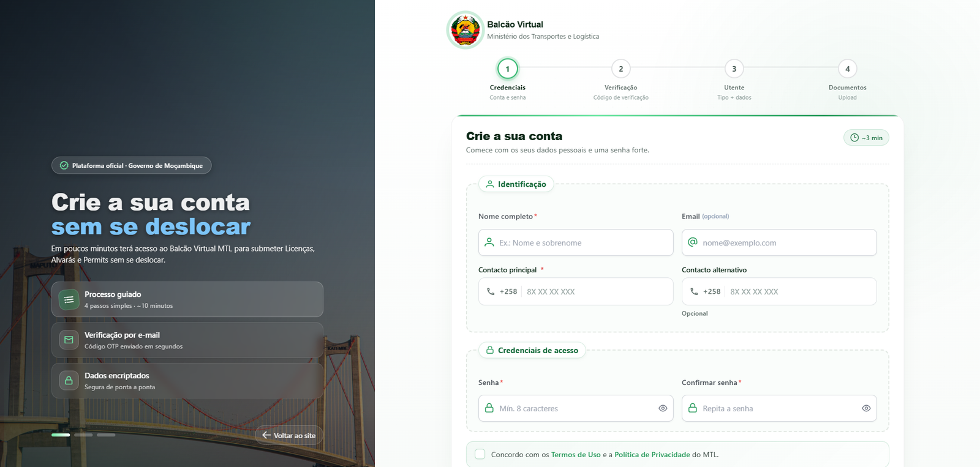Click the padlock icon in the Credenciais de acesso header
Image resolution: width=980 pixels, height=467 pixels.
tap(490, 350)
